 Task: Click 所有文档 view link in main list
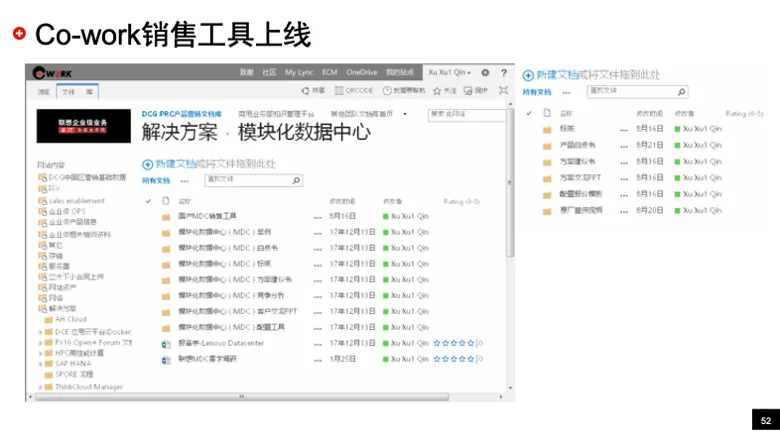tap(156, 180)
